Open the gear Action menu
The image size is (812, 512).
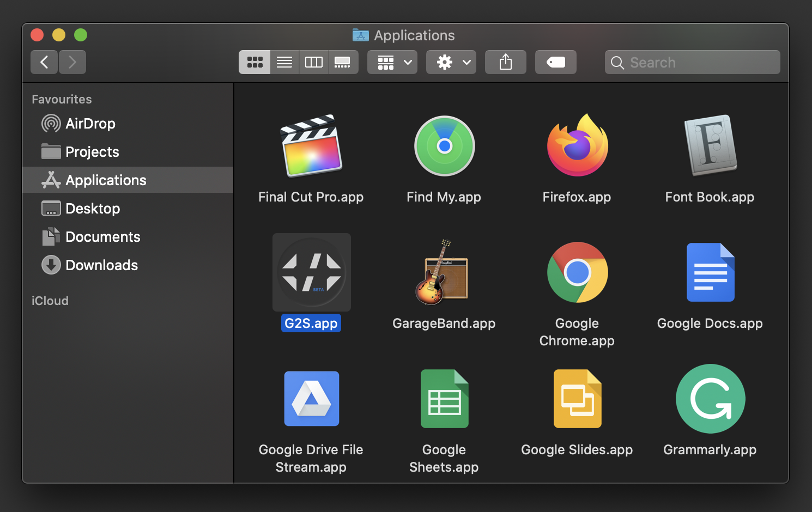coord(451,62)
